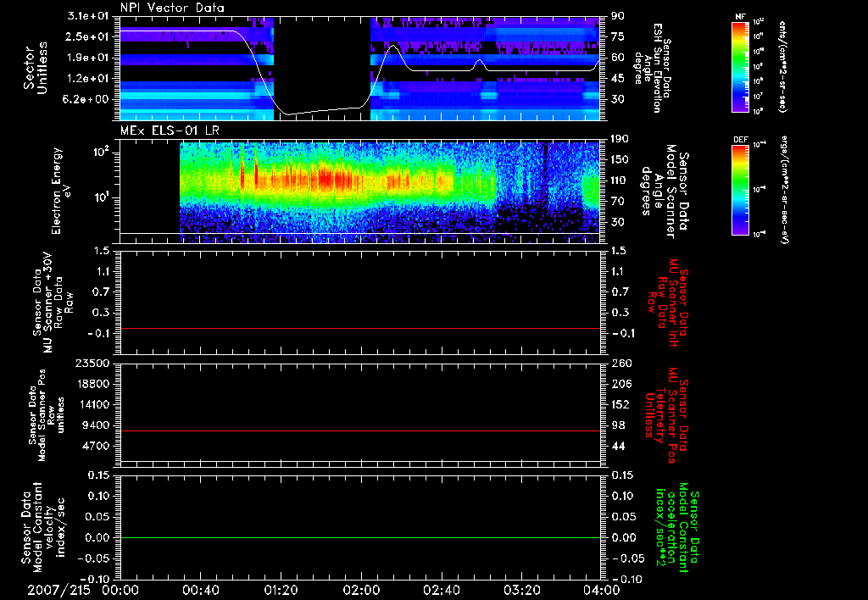Click the "9400" scanner position tick label
The width and height of the screenshot is (868, 600).
tap(95, 425)
